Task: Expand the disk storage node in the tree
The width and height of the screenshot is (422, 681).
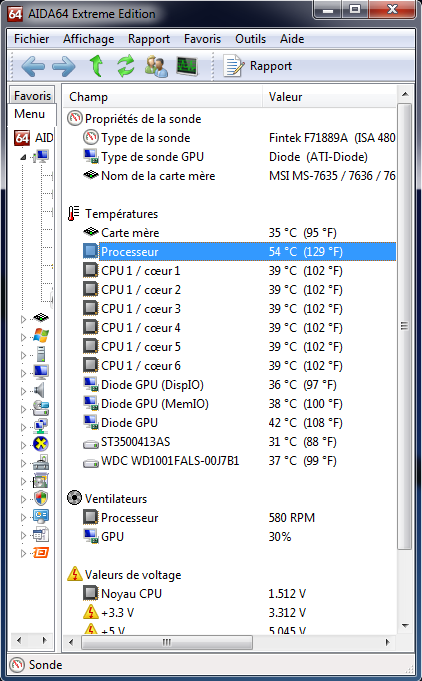Action: 23,409
